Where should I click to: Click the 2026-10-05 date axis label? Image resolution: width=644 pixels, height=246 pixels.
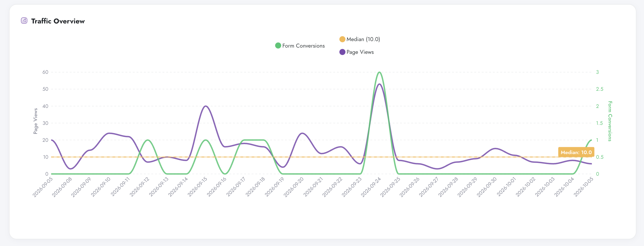point(583,187)
